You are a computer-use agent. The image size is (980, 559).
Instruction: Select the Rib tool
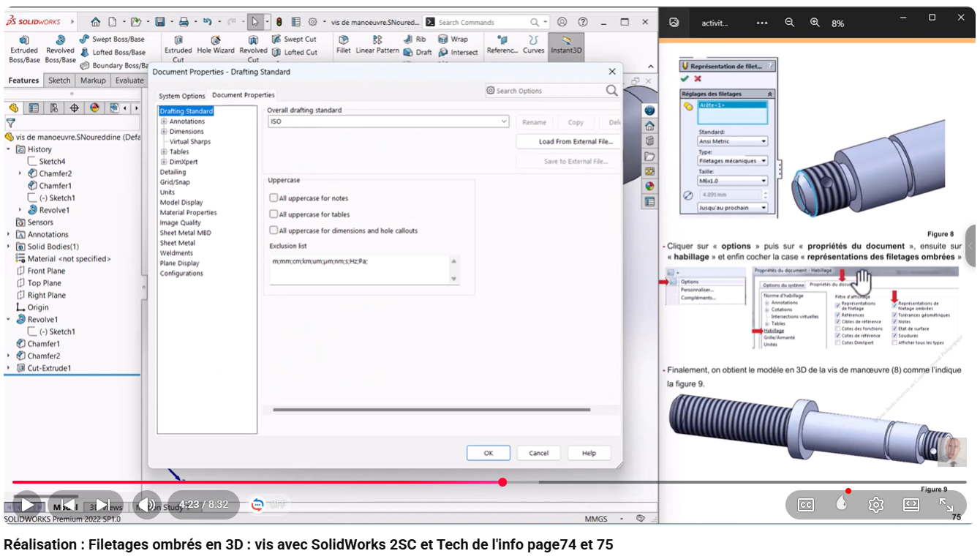pyautogui.click(x=415, y=39)
